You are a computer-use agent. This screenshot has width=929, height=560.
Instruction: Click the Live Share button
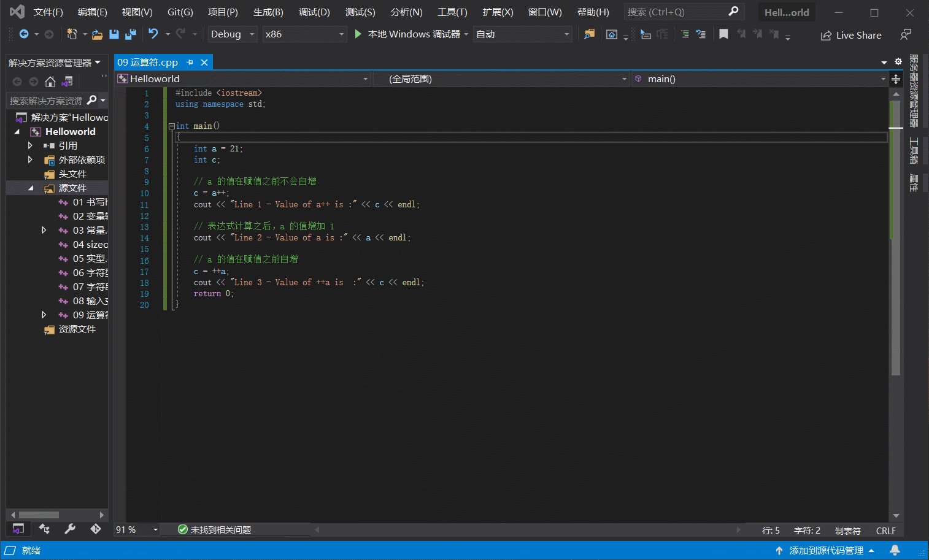851,36
